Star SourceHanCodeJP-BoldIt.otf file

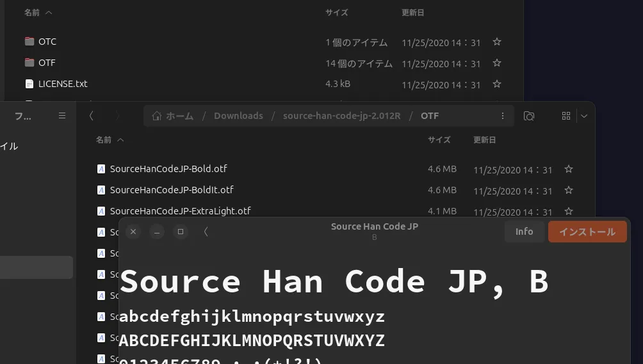click(x=568, y=190)
